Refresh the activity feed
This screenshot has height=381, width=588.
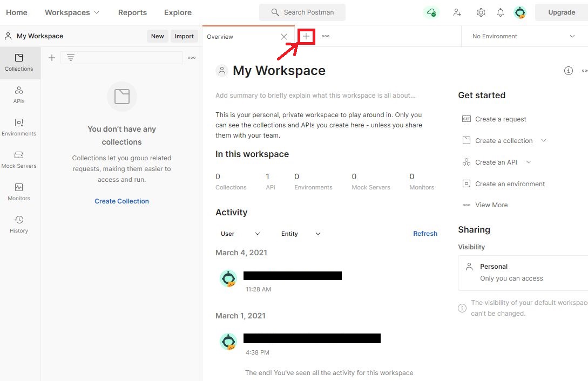tap(425, 233)
